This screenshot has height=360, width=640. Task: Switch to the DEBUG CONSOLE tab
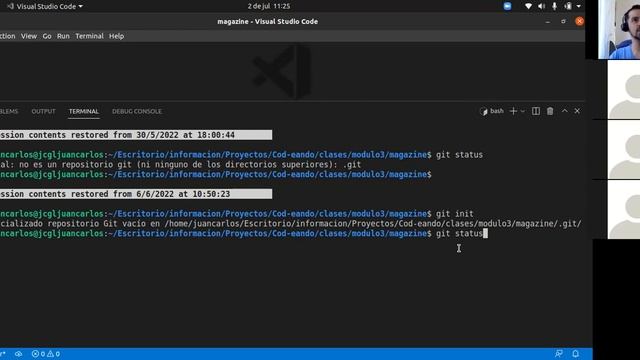[137, 111]
